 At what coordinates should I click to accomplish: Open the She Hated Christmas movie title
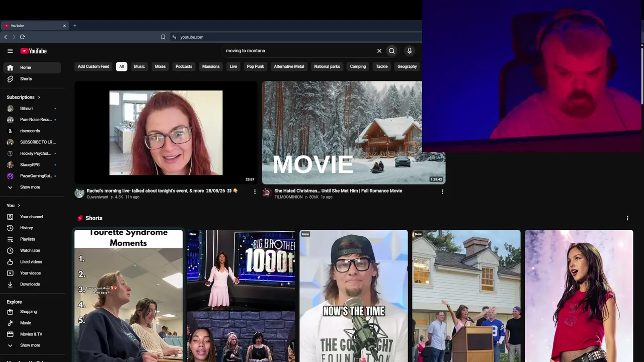tap(338, 191)
